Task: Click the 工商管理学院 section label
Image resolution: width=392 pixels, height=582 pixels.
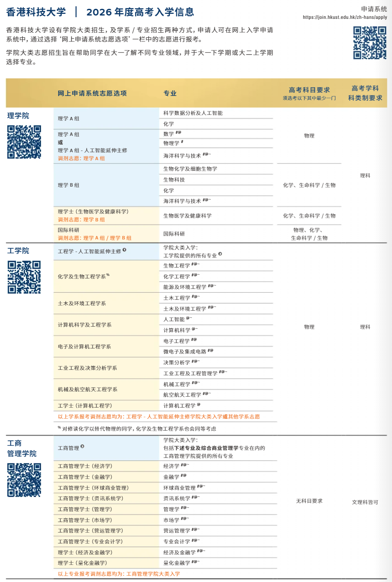Action: tap(22, 448)
